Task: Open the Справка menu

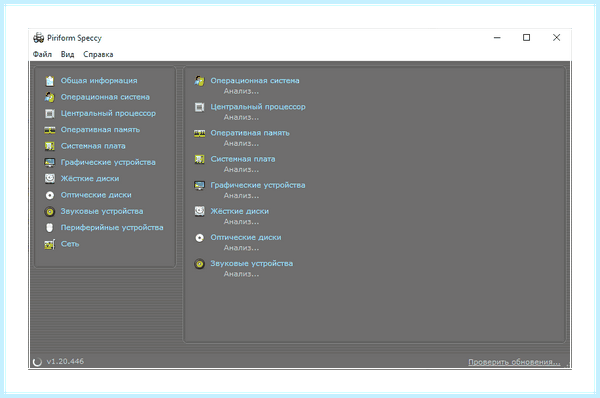Action: tap(98, 54)
